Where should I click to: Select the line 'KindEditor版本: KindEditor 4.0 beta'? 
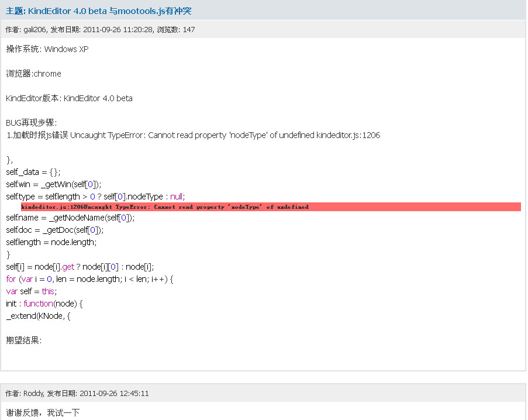click(x=69, y=98)
